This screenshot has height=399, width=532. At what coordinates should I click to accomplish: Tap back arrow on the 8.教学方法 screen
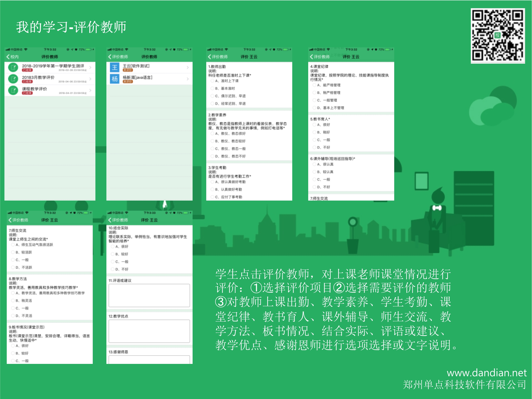(18, 220)
